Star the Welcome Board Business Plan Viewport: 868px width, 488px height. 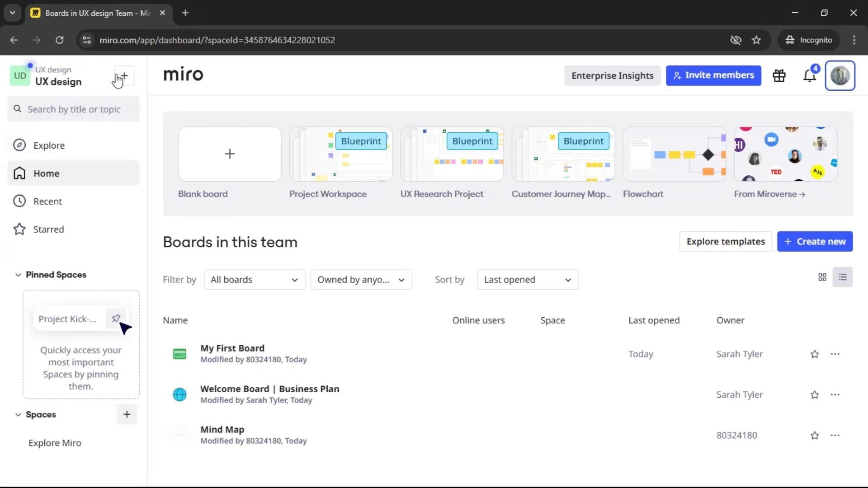[815, 395]
